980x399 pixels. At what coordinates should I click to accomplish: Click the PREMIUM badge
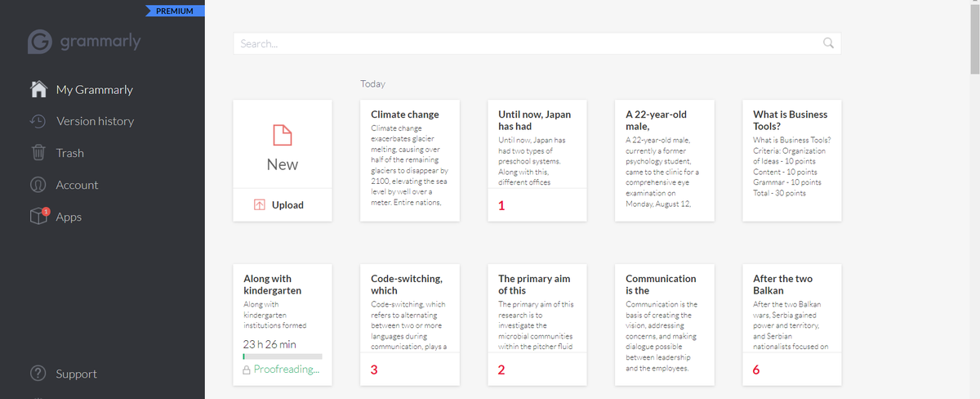[175, 11]
